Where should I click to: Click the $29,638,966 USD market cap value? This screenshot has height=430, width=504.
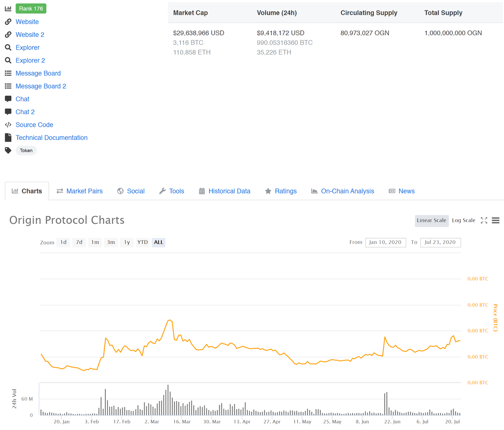199,33
